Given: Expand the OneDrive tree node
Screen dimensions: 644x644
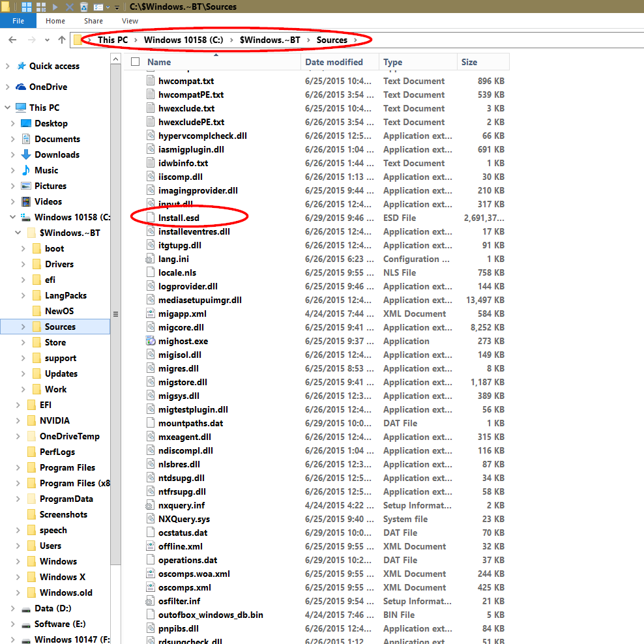Looking at the screenshot, I should [x=7, y=87].
